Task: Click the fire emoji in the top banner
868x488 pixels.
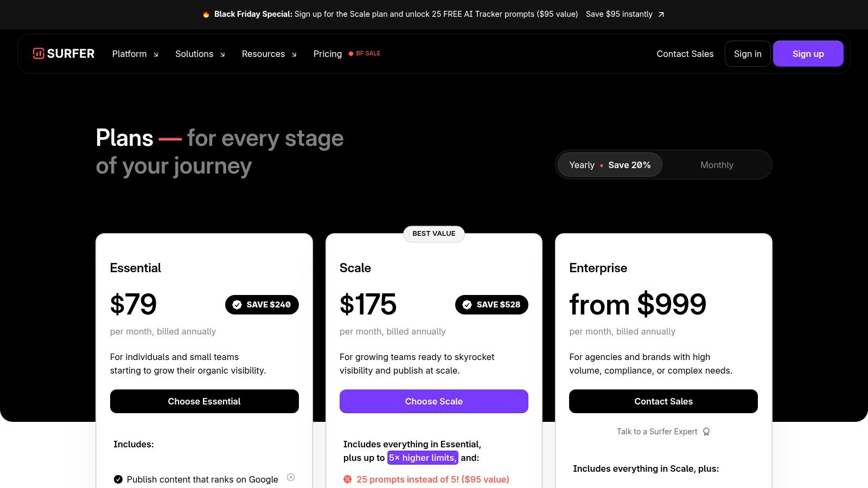Action: tap(206, 14)
